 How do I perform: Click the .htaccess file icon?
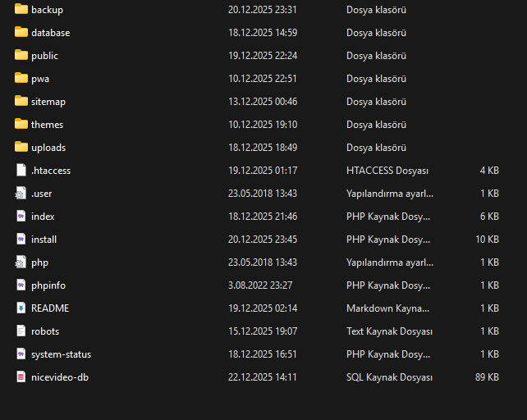coord(21,171)
